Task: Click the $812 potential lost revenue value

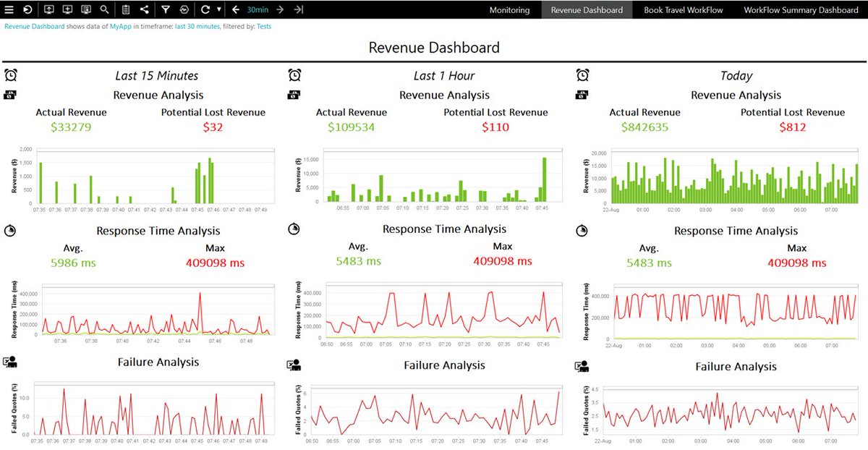Action: click(x=793, y=127)
